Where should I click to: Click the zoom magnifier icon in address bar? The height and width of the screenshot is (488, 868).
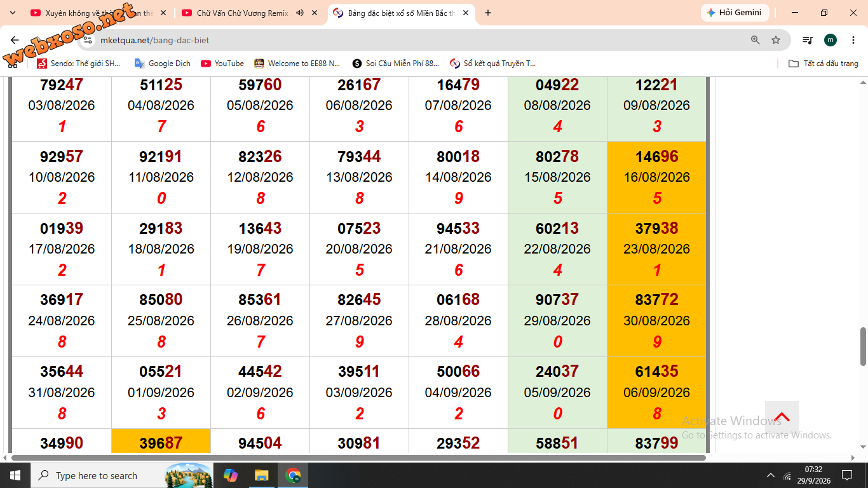pyautogui.click(x=756, y=40)
